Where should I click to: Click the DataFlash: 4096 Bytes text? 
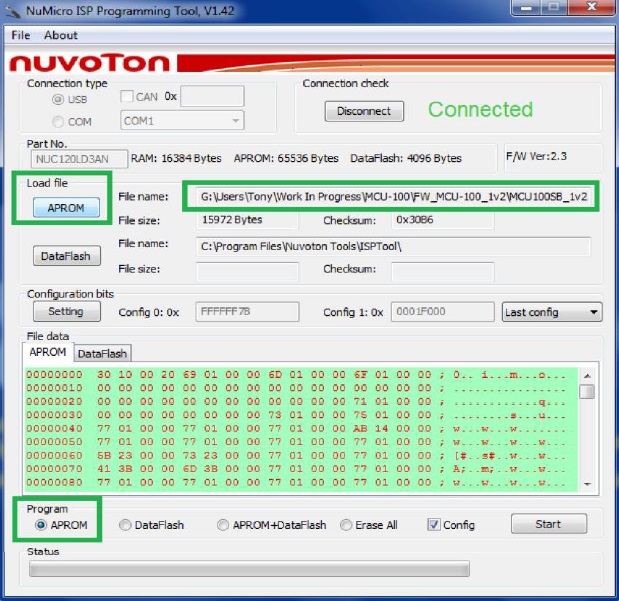pyautogui.click(x=406, y=159)
